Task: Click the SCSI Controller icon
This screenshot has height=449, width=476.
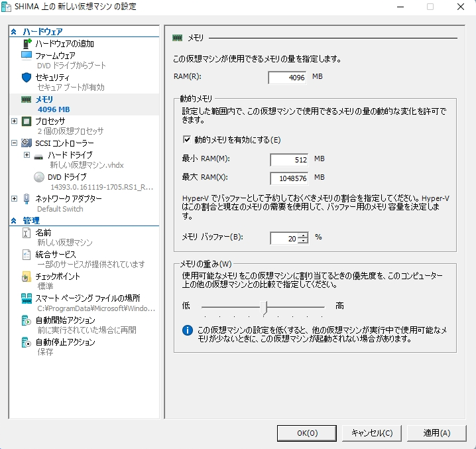Action: click(x=27, y=143)
